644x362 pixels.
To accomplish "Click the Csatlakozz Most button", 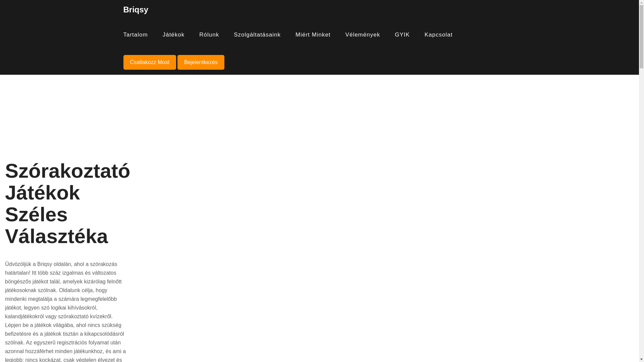I will click(150, 62).
